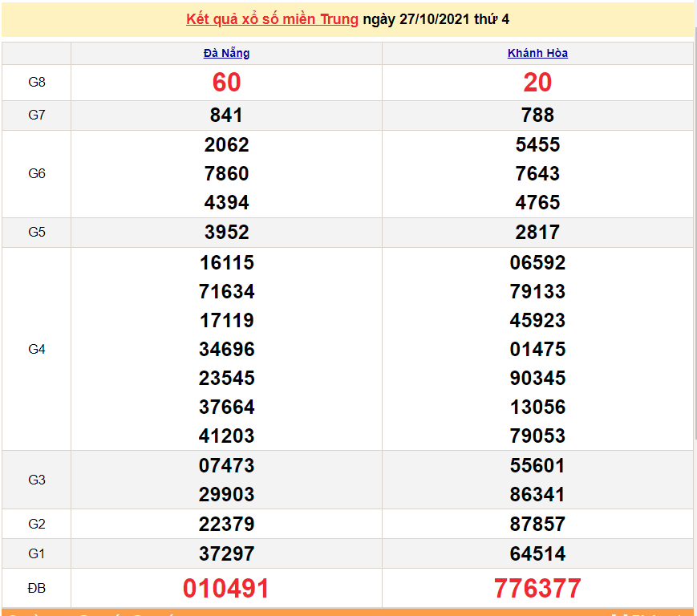Select the G8 row label
This screenshot has width=697, height=616.
(37, 83)
